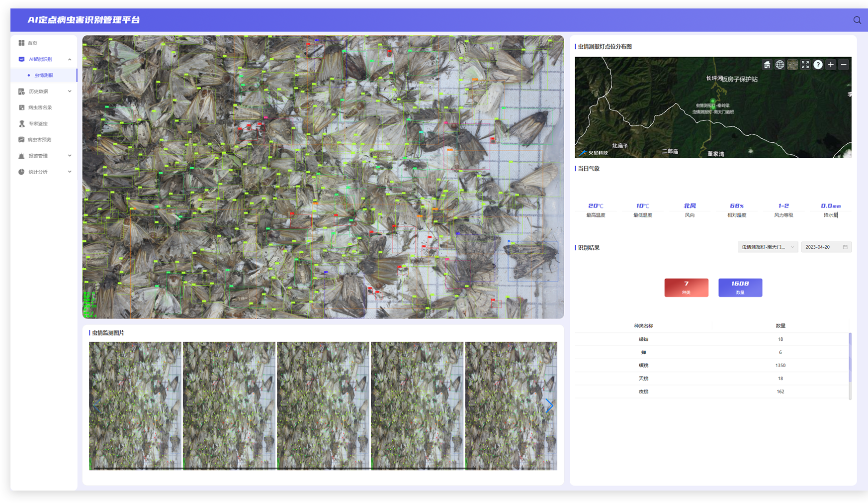Click the large annotated insect detection image
This screenshot has width=868, height=503.
[323, 177]
